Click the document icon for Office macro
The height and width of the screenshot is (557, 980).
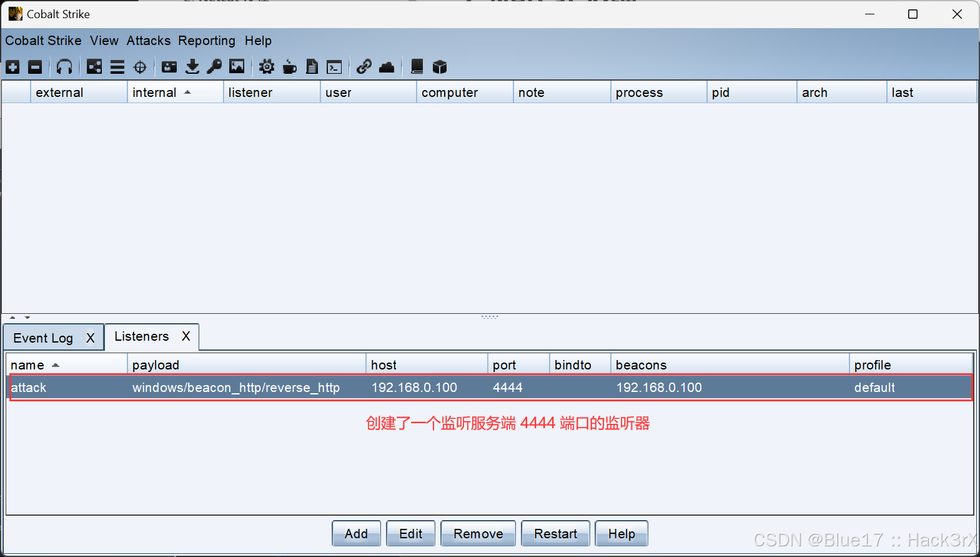[x=312, y=67]
